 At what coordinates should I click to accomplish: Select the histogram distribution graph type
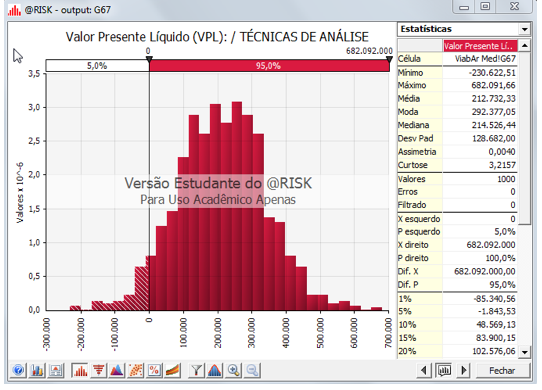(80, 371)
